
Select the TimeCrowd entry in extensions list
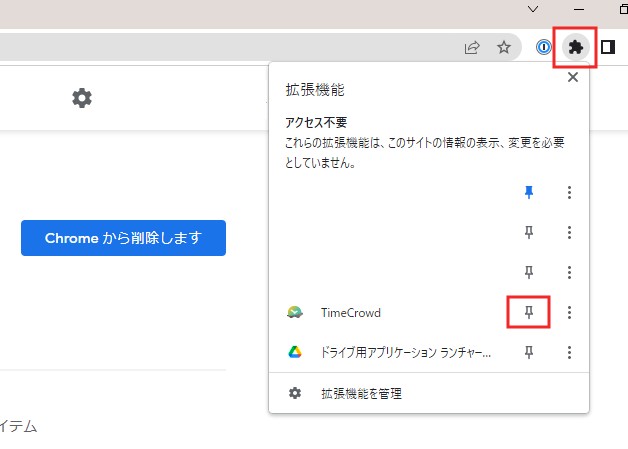351,312
